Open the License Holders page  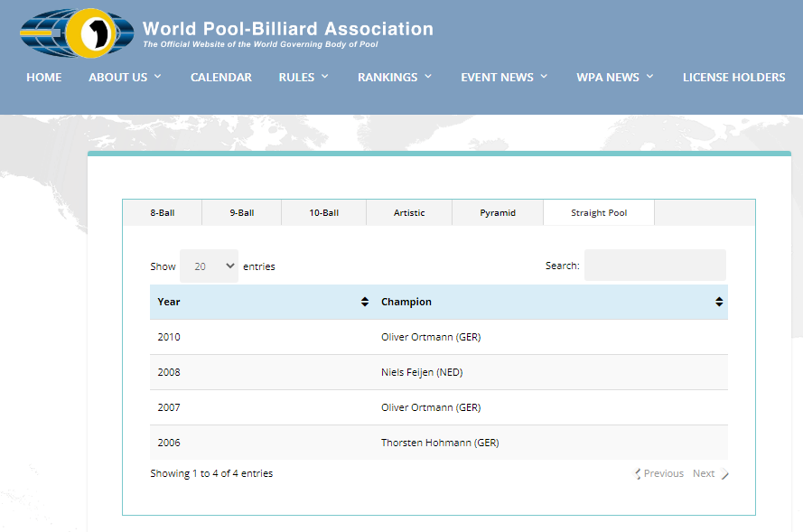pos(733,78)
